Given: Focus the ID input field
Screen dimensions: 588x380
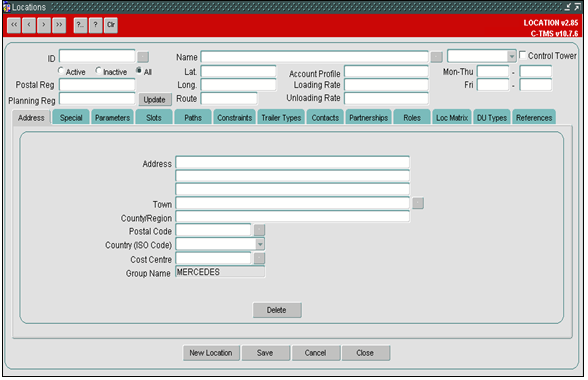Looking at the screenshot, I should point(97,56).
